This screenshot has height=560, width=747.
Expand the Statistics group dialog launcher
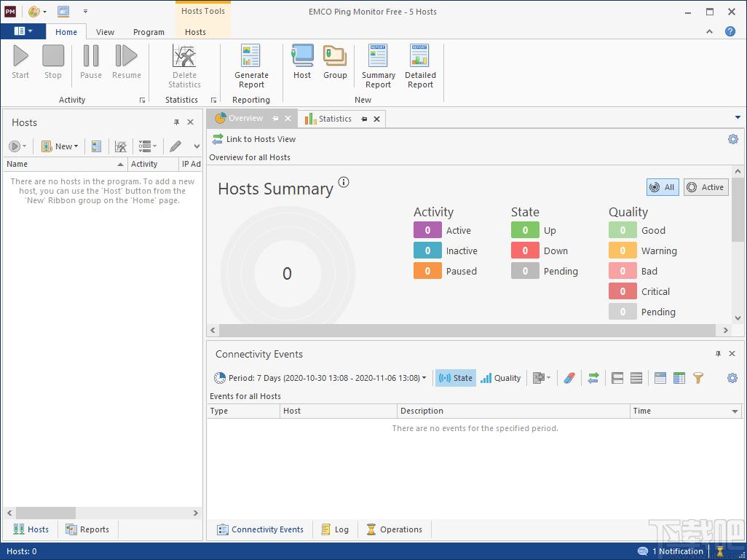[x=213, y=100]
